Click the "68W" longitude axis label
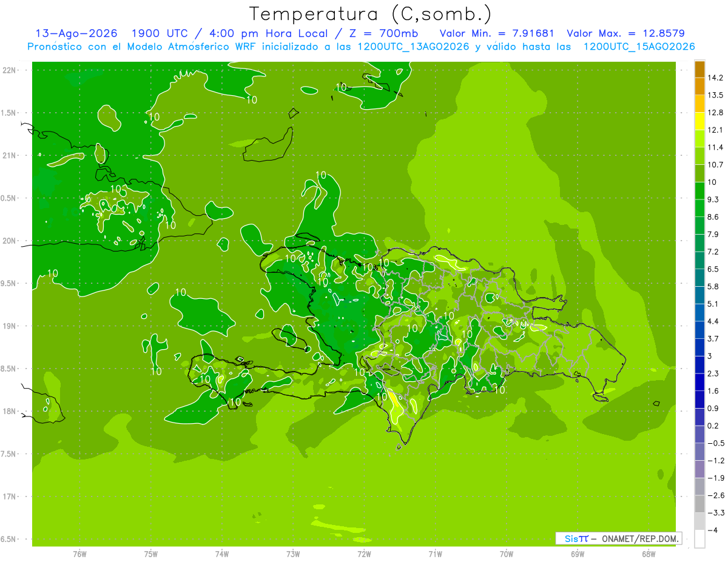This screenshot has width=728, height=562. coord(649,554)
